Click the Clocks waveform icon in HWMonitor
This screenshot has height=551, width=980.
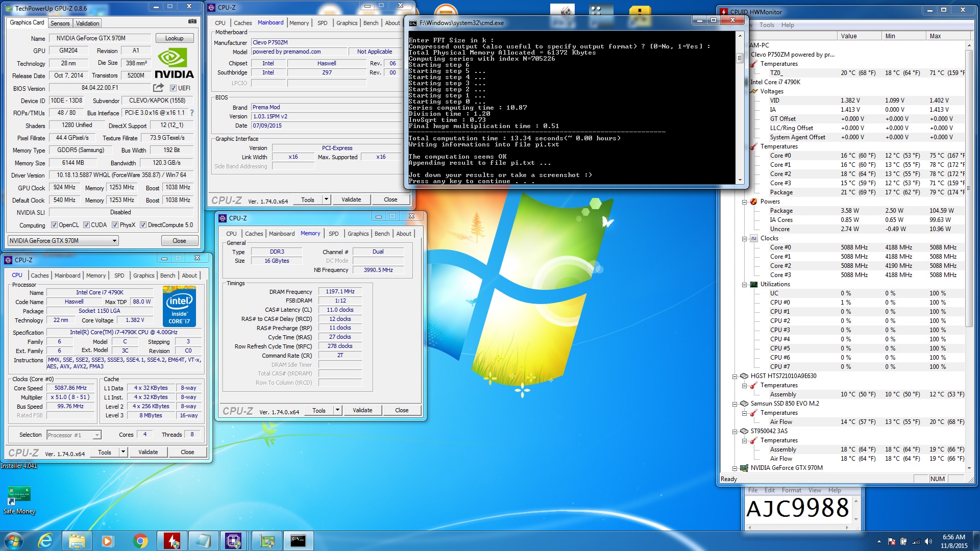pyautogui.click(x=754, y=238)
